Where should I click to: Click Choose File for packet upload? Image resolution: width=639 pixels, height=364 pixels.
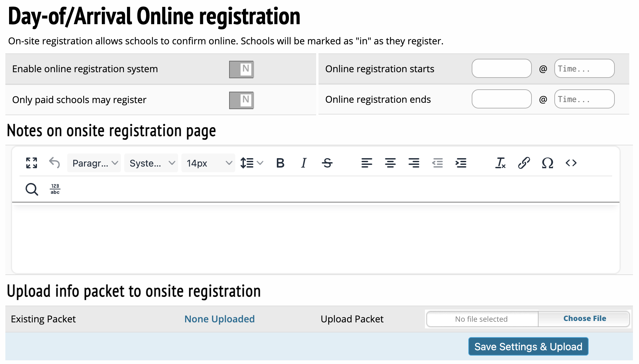(584, 319)
